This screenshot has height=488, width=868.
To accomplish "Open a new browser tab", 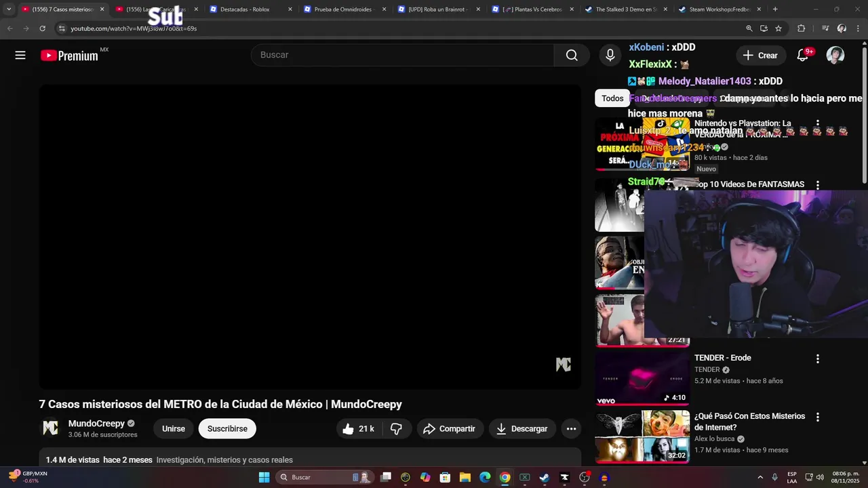I will point(775,9).
